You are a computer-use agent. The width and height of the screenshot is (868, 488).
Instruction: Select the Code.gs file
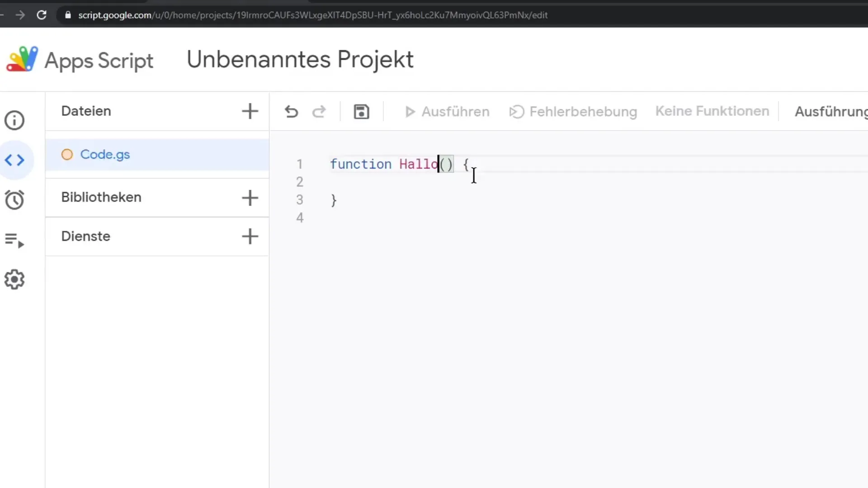tap(157, 155)
